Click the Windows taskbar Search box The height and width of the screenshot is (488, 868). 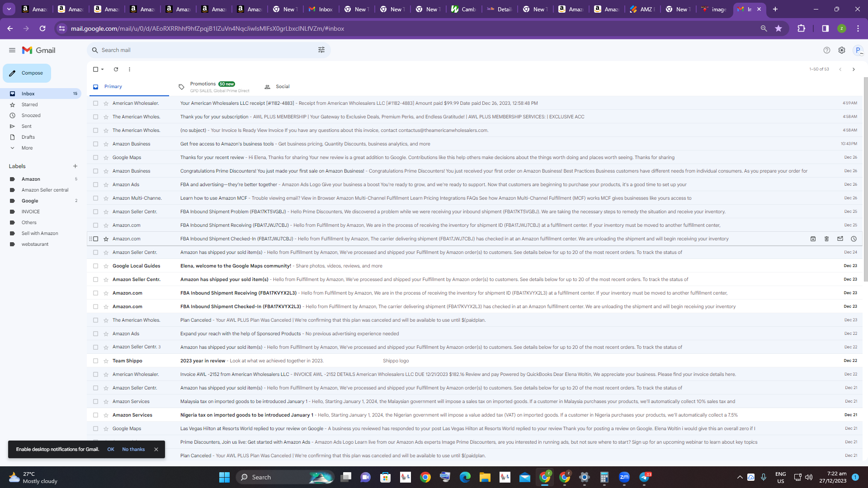tap(285, 477)
